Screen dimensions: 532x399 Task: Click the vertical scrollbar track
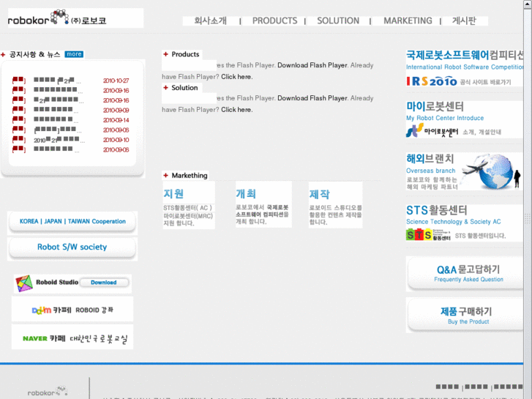pyautogui.click(x=528, y=204)
